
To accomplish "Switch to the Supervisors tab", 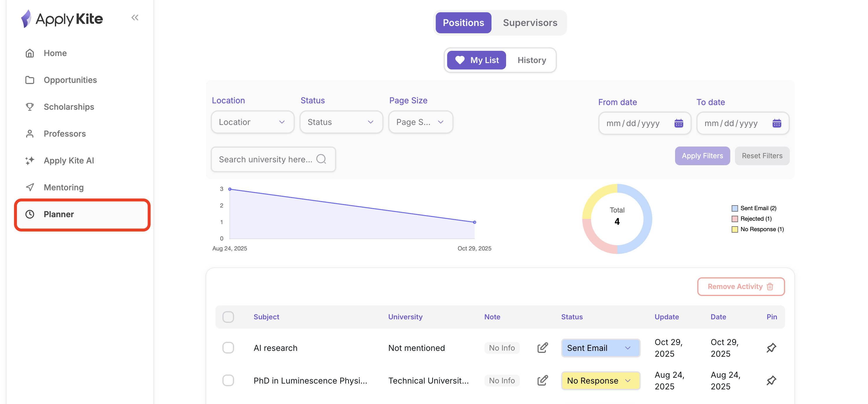I will [530, 22].
